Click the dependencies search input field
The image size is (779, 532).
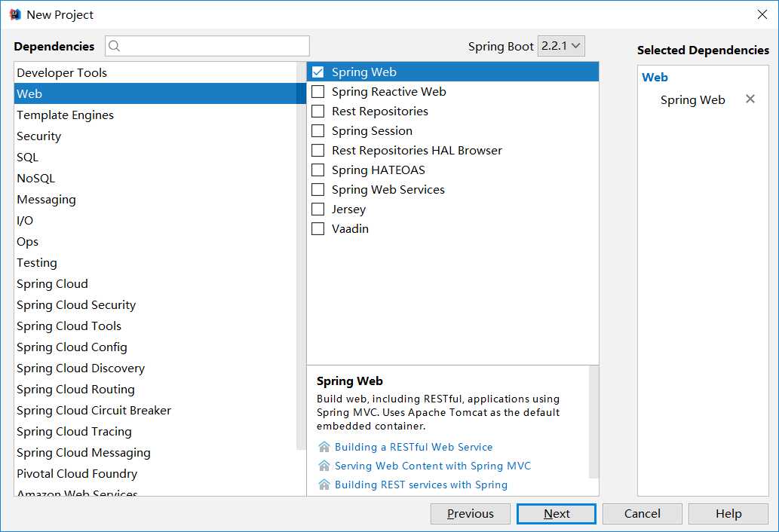click(x=207, y=46)
